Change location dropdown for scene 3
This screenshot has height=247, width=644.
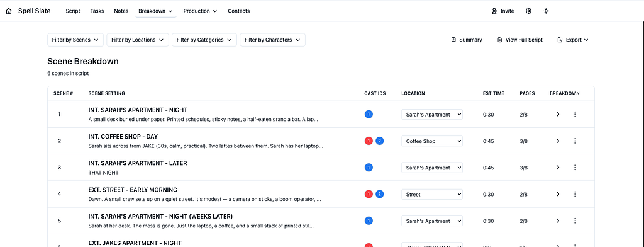click(431, 168)
